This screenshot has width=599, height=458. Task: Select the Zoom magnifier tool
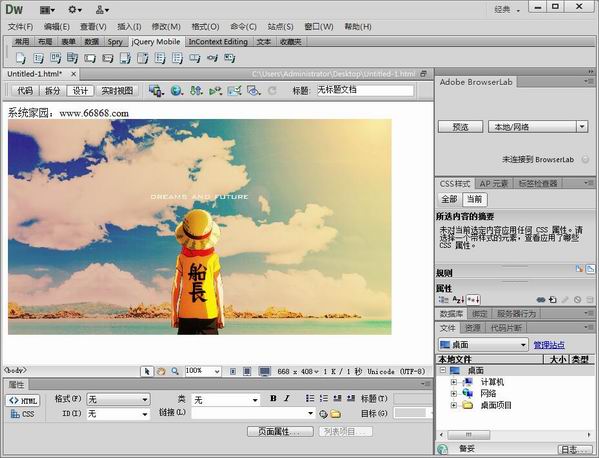tap(175, 371)
